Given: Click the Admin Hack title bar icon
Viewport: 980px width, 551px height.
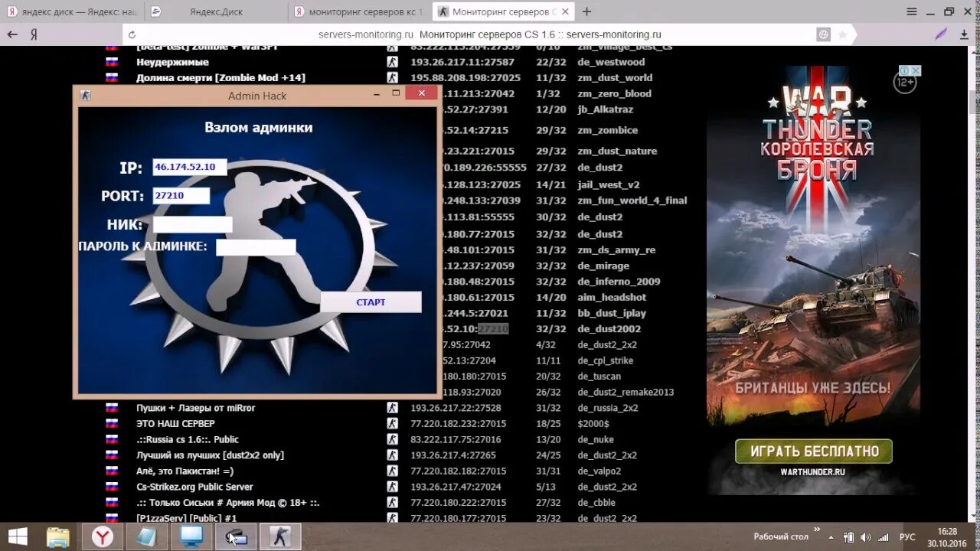Looking at the screenshot, I should (86, 95).
